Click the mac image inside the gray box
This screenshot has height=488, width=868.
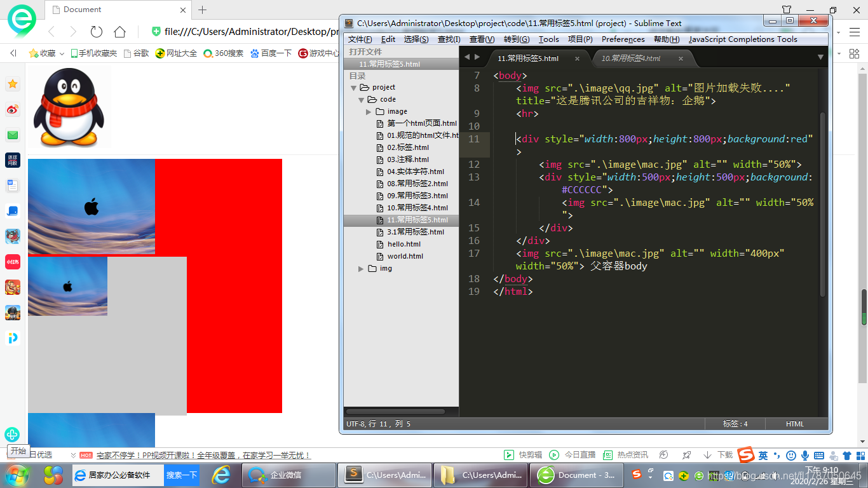pyautogui.click(x=67, y=286)
